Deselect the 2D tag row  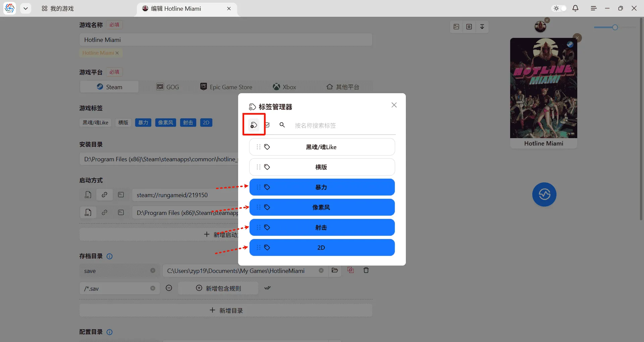click(x=322, y=247)
